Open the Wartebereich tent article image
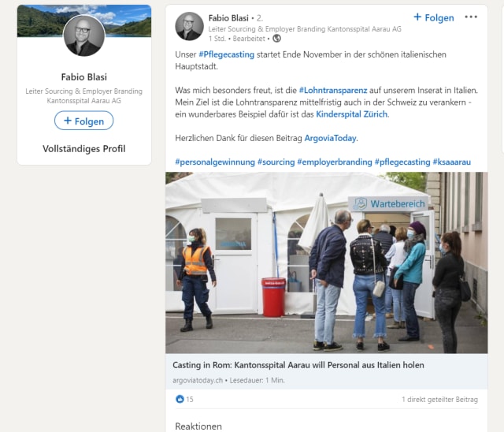 [x=327, y=263]
